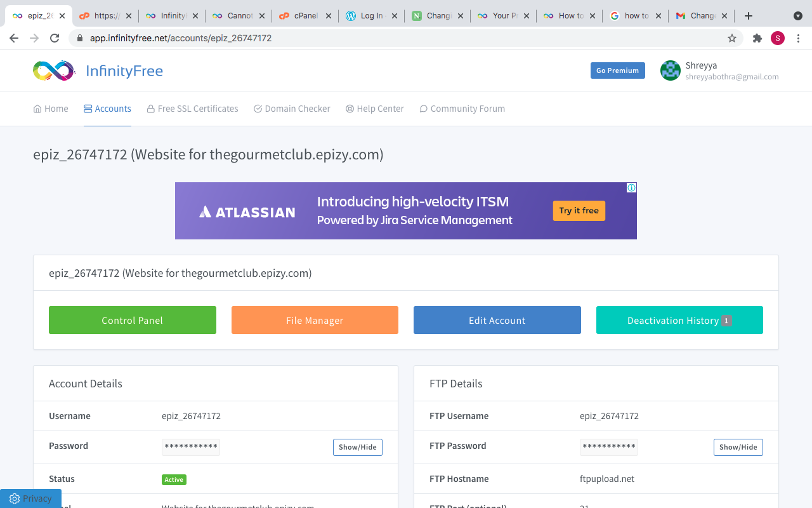
Task: Click the Privacy gear icon at bottom left
Action: pyautogui.click(x=14, y=498)
